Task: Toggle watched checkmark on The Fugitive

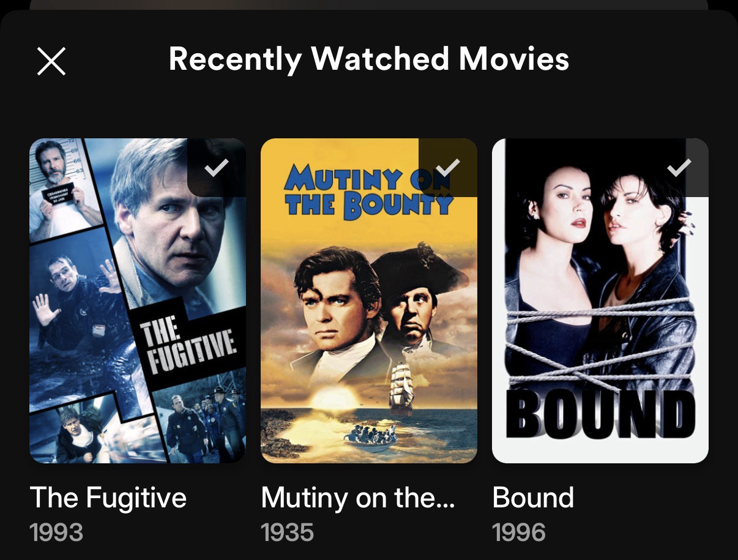Action: coord(217,168)
